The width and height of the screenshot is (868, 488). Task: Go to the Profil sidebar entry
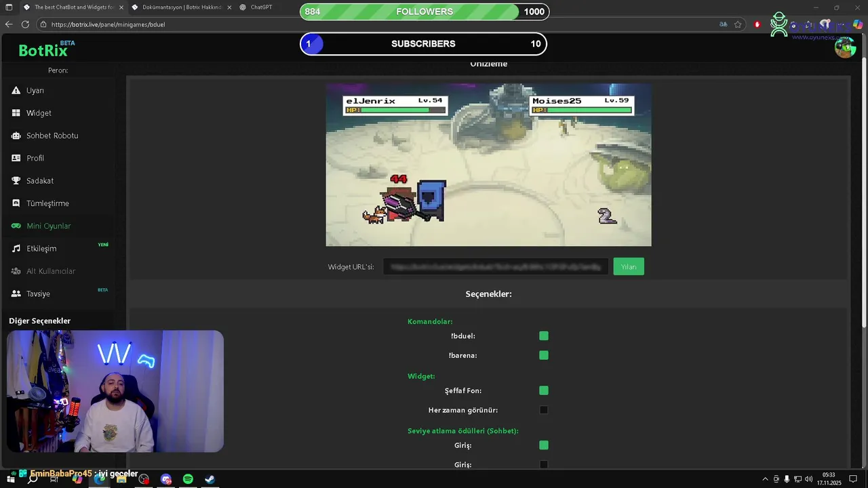point(35,158)
